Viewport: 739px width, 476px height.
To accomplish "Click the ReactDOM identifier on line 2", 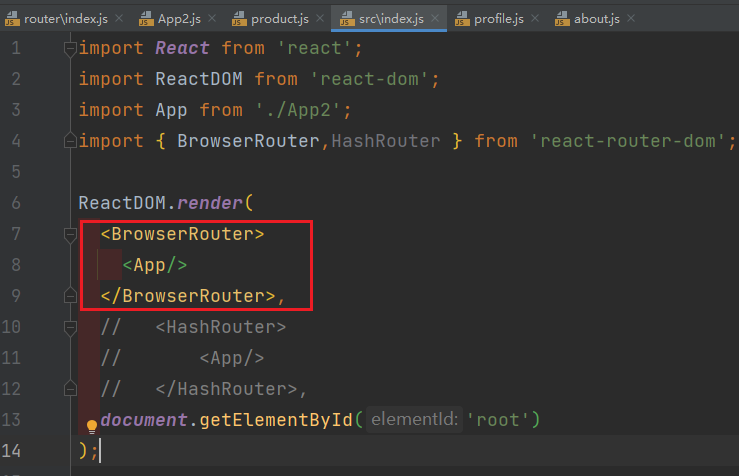I will 199,79.
